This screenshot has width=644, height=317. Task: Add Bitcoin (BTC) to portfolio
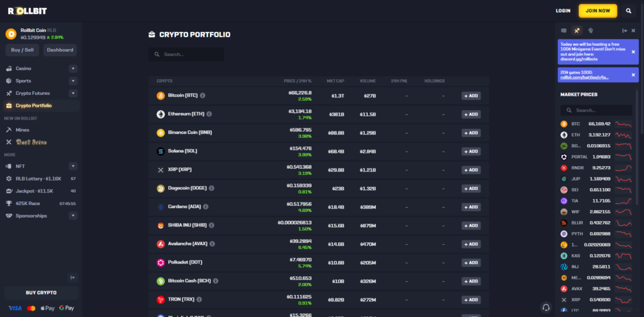tap(471, 96)
